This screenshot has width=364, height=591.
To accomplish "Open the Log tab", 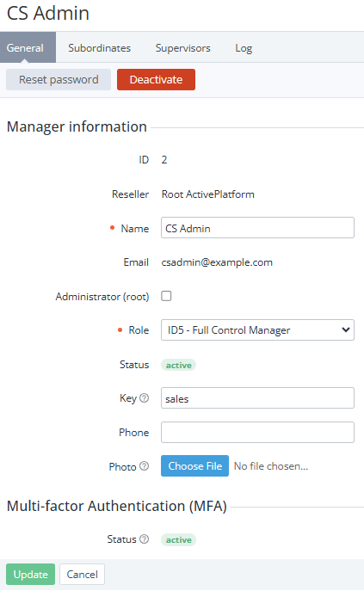I will click(244, 48).
